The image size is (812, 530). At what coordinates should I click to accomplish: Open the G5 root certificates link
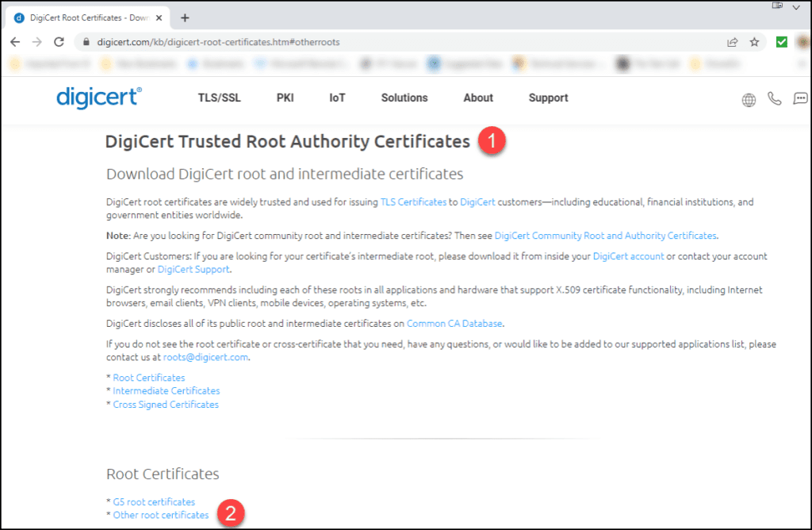coord(154,502)
